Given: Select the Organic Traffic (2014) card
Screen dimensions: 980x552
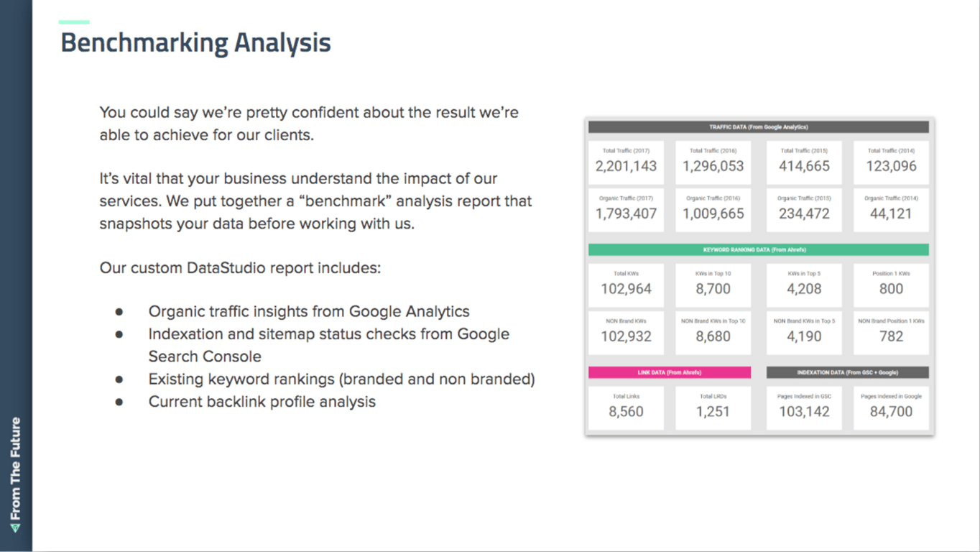Looking at the screenshot, I should coord(891,209).
